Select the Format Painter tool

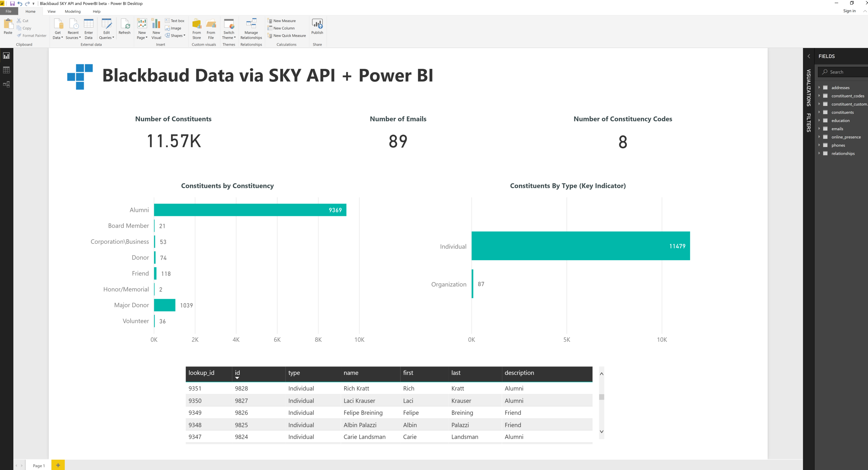pos(32,35)
